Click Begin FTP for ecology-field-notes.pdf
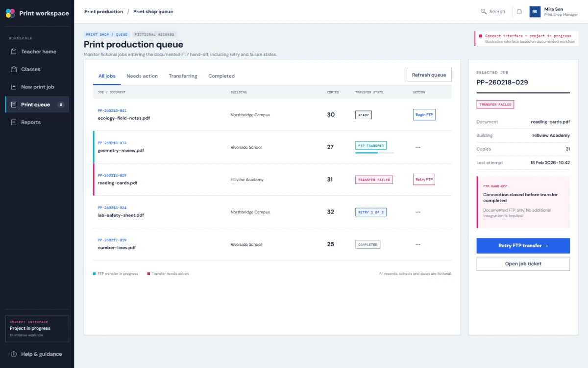 (x=424, y=115)
